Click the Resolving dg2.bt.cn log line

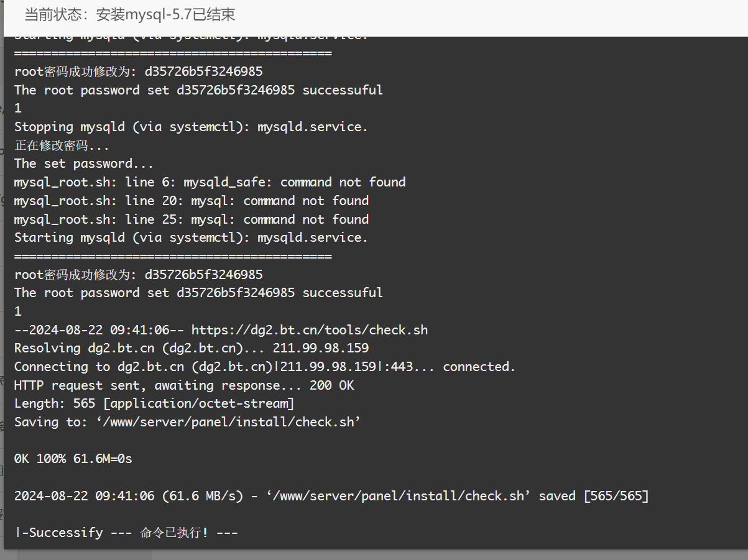pyautogui.click(x=192, y=348)
